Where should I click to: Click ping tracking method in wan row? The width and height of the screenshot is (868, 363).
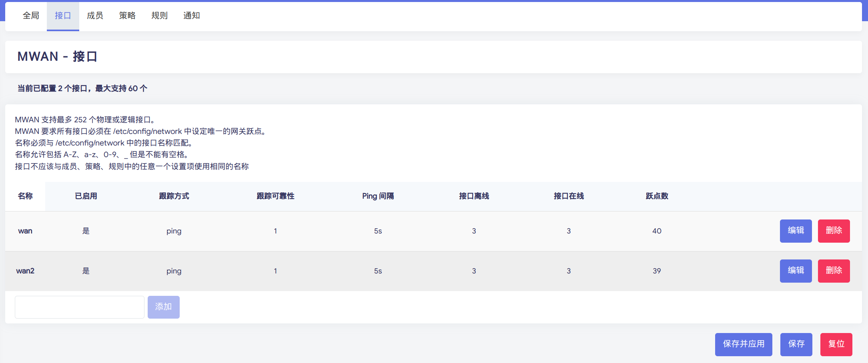point(174,231)
